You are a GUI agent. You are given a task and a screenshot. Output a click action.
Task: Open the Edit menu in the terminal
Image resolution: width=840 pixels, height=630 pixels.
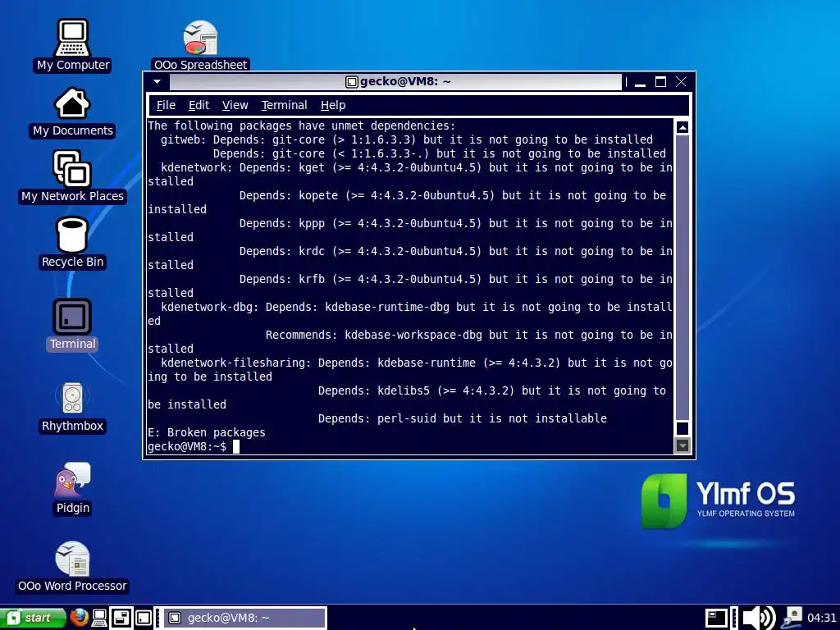(x=199, y=105)
